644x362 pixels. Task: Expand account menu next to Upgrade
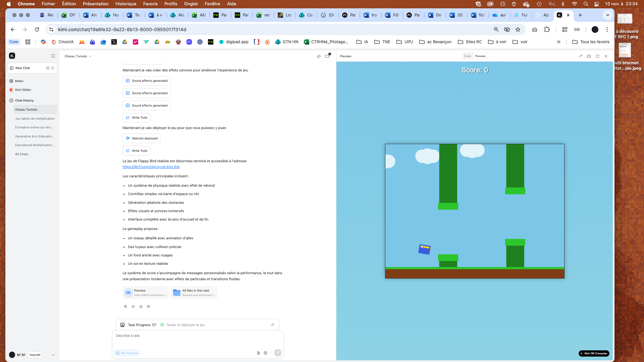[53, 355]
